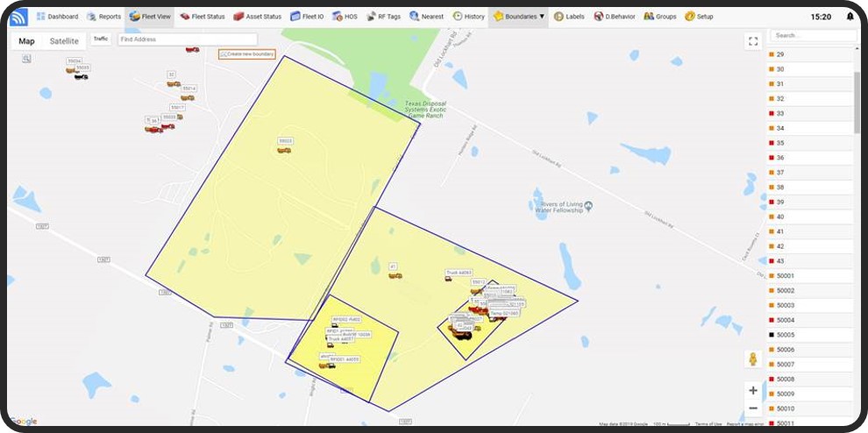Screen dimensions: 868x433
Task: Select vehicle 33 in list
Action: (x=810, y=114)
